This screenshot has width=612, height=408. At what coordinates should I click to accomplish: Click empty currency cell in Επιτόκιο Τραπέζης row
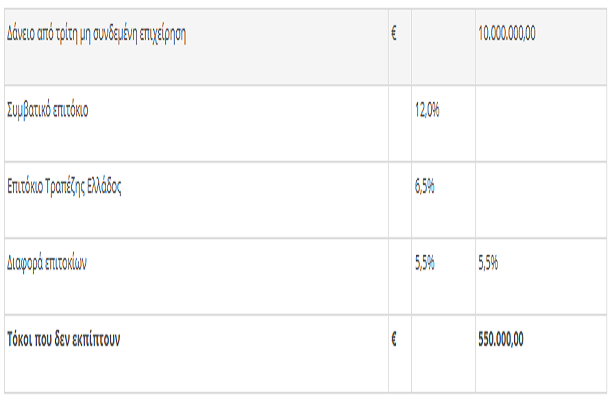tap(400, 200)
